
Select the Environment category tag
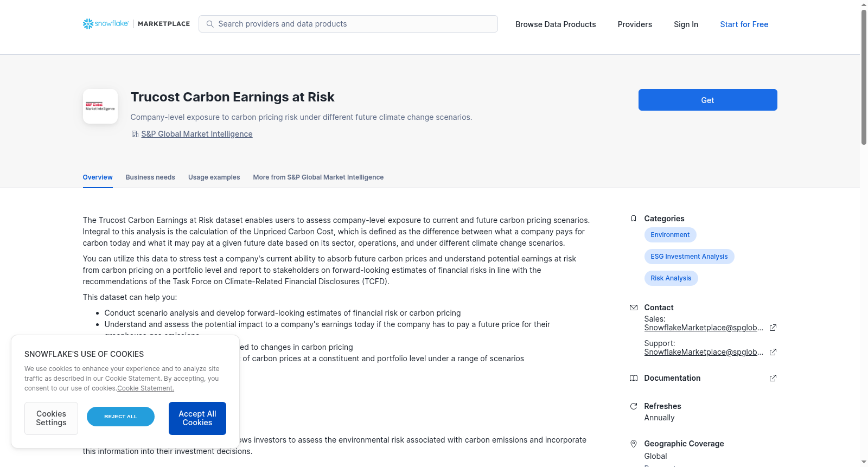click(670, 235)
